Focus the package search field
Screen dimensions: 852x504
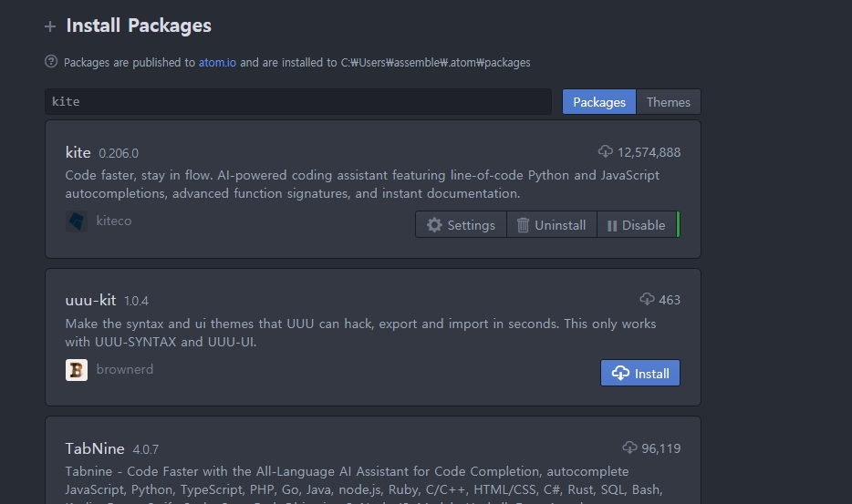(298, 102)
